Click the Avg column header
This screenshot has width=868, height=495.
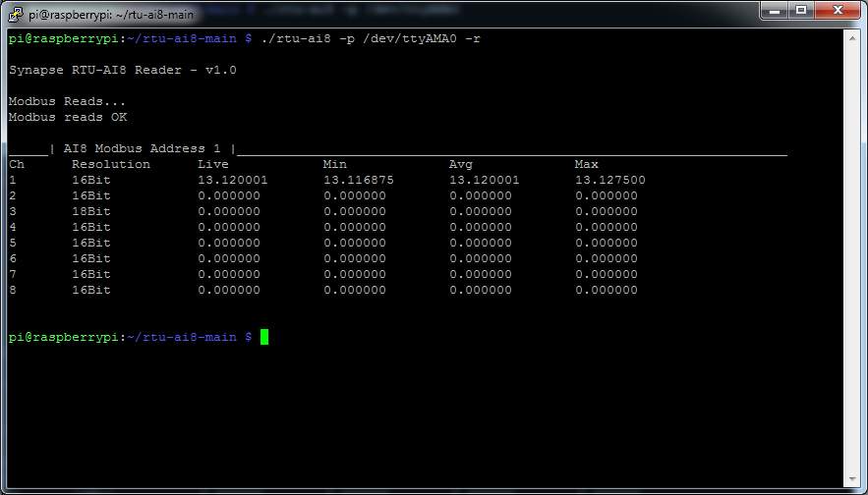[460, 164]
